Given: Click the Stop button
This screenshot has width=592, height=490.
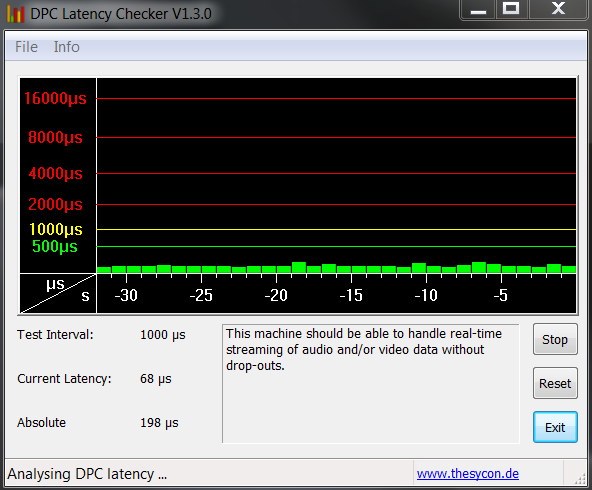Looking at the screenshot, I should coord(555,339).
